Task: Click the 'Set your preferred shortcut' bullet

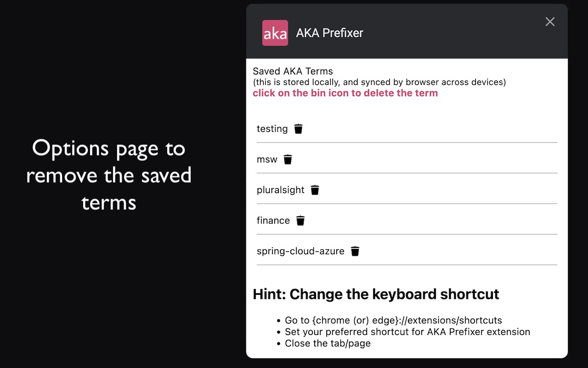Action: pyautogui.click(x=407, y=332)
